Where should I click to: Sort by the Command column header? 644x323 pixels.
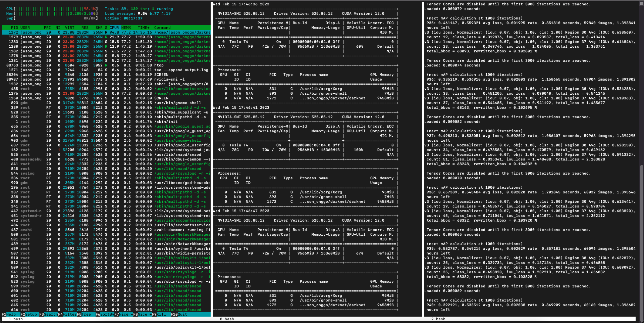(162, 28)
